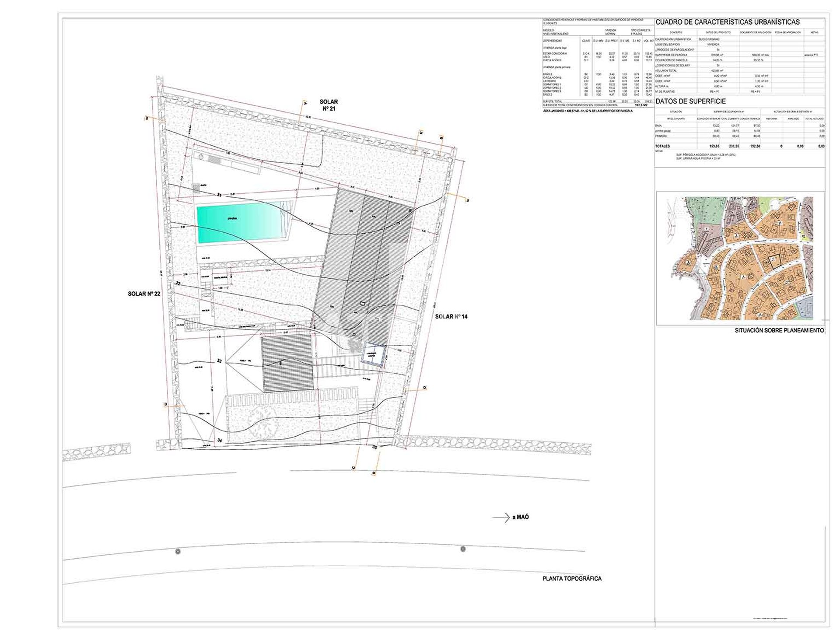840x630 pixels.
Task: Click contour line label '31'
Action: (220, 195)
